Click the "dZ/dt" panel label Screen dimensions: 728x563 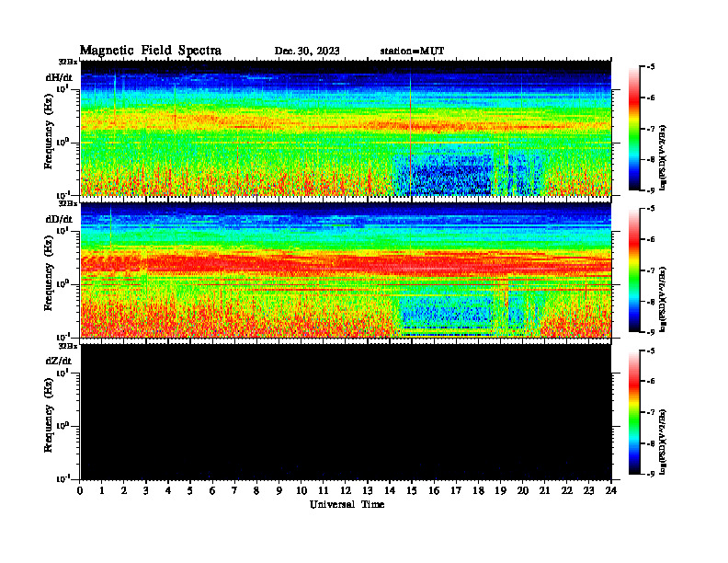coord(59,361)
